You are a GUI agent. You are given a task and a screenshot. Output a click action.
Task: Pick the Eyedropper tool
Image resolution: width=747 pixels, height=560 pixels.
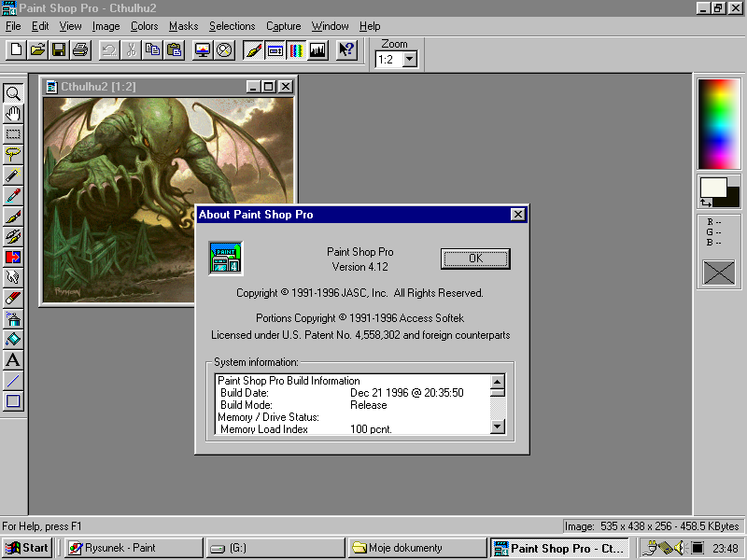click(13, 196)
